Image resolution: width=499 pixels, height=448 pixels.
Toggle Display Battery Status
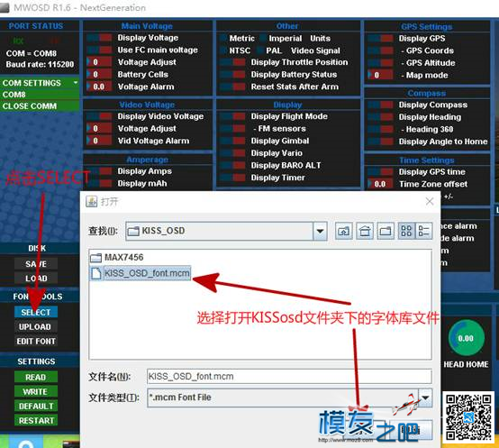[x=232, y=75]
